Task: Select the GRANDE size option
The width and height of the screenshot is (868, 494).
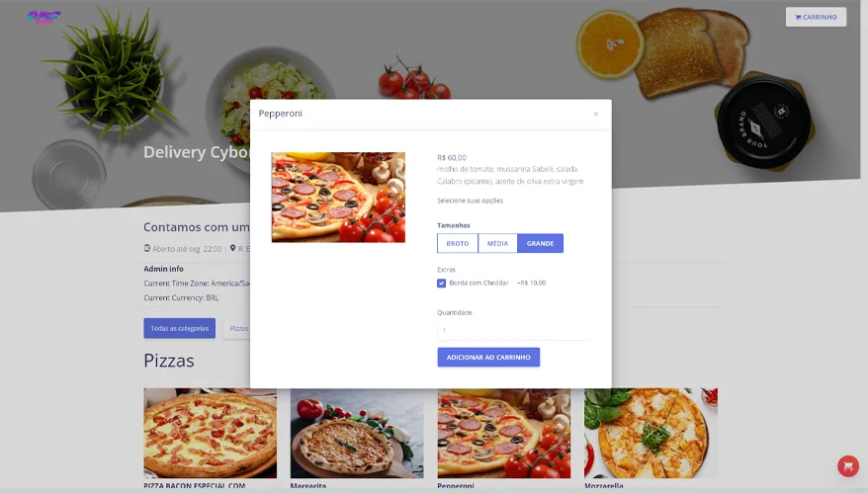Action: coord(541,243)
